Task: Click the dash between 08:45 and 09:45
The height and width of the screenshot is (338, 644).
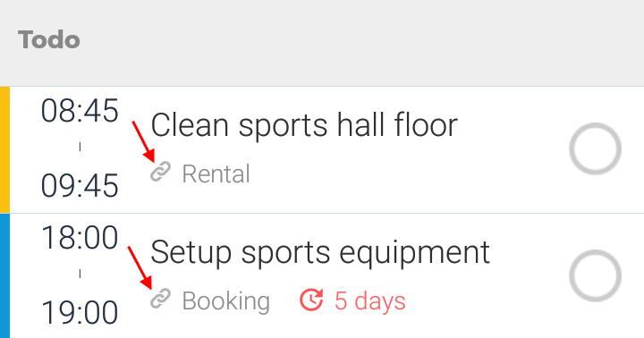Action: pyautogui.click(x=80, y=147)
